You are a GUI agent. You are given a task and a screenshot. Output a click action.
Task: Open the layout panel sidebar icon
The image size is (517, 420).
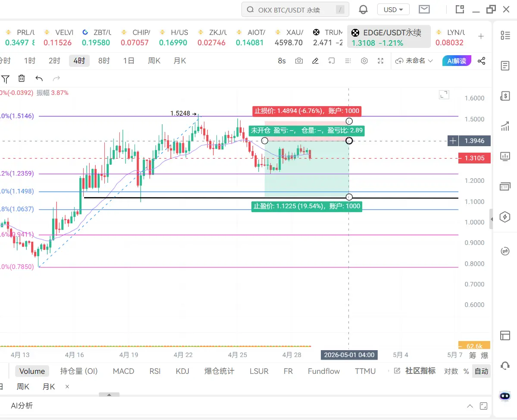click(x=505, y=335)
